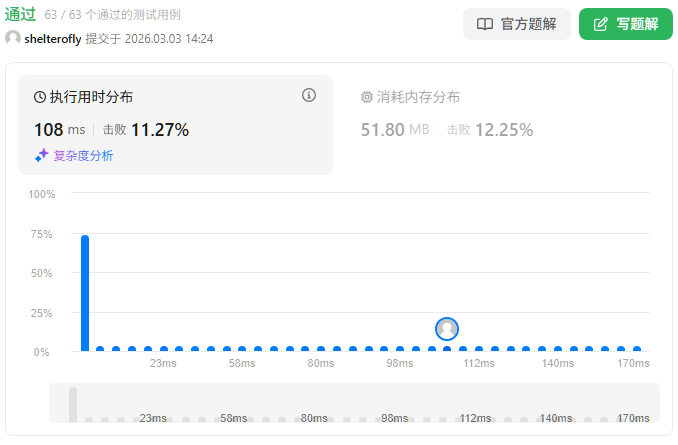Viewport: 678px width, 445px height.
Task: Click the 51.80 MB memory value
Action: click(395, 129)
